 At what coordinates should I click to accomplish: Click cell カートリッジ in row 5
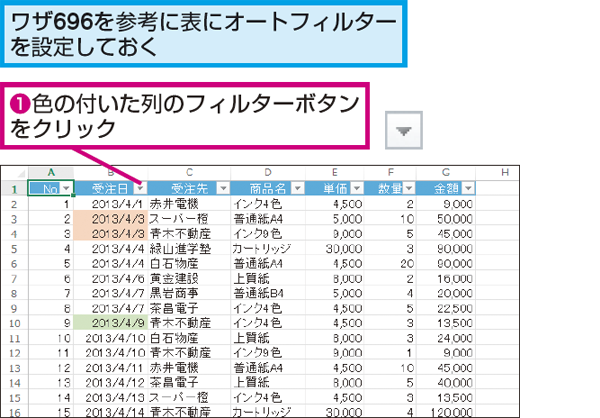click(267, 249)
